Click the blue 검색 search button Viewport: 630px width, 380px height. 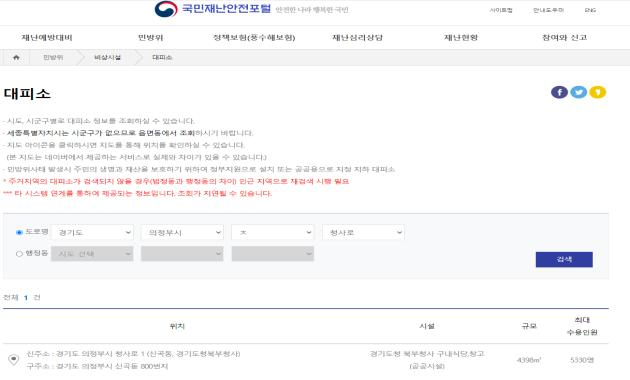coord(564,259)
